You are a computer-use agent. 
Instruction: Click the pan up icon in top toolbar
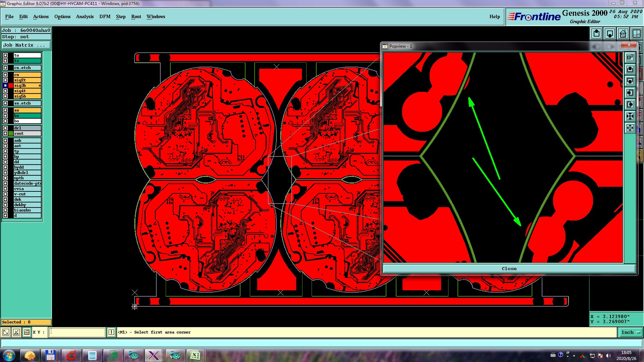tap(596, 34)
